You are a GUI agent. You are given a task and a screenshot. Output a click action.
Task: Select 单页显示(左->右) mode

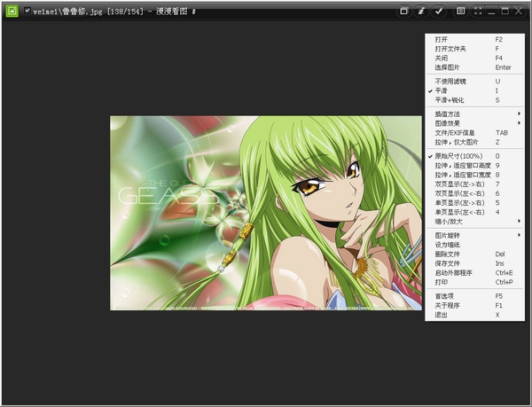click(x=474, y=203)
